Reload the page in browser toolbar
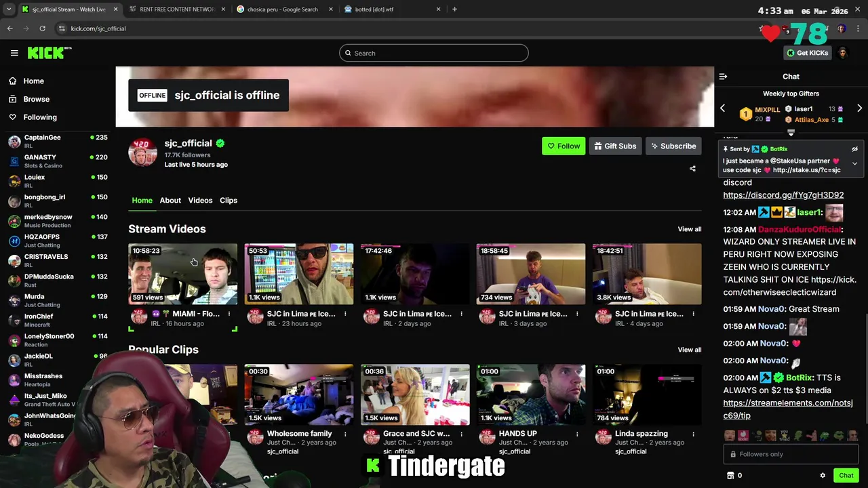868x488 pixels. coord(42,28)
